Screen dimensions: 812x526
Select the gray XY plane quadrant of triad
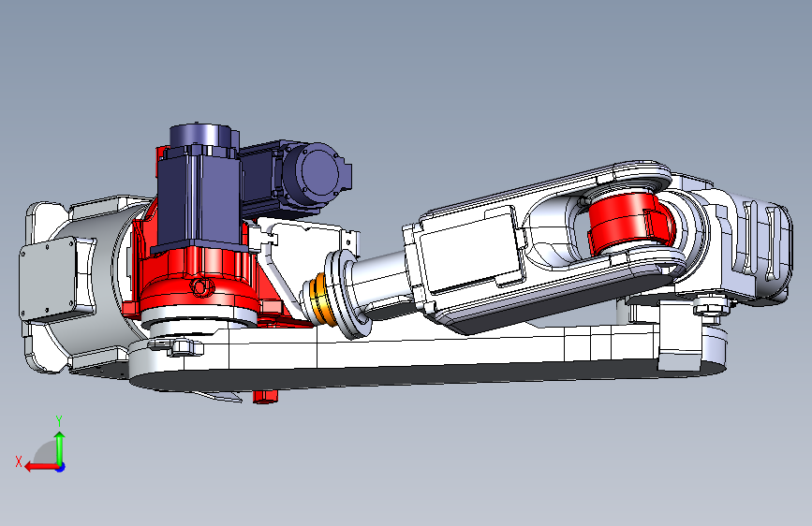click(46, 452)
